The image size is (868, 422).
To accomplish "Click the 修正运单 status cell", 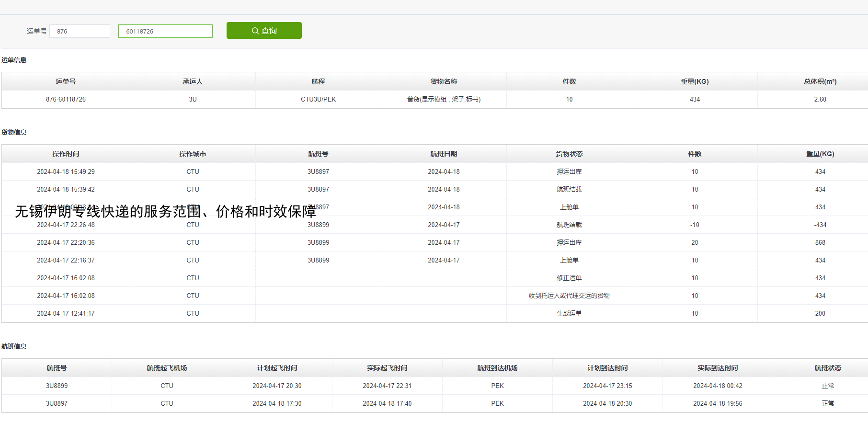I will pyautogui.click(x=569, y=278).
